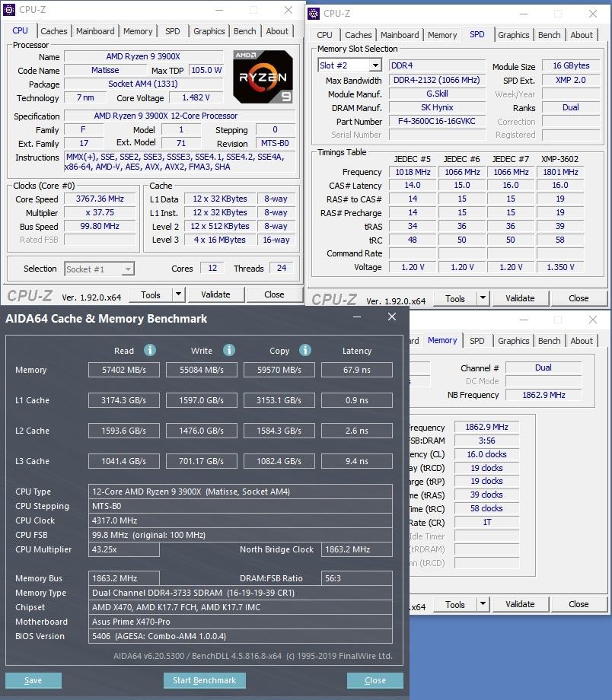Click the CPU-Z app icon in left window title
Viewport: 612px width, 700px height.
(x=9, y=9)
